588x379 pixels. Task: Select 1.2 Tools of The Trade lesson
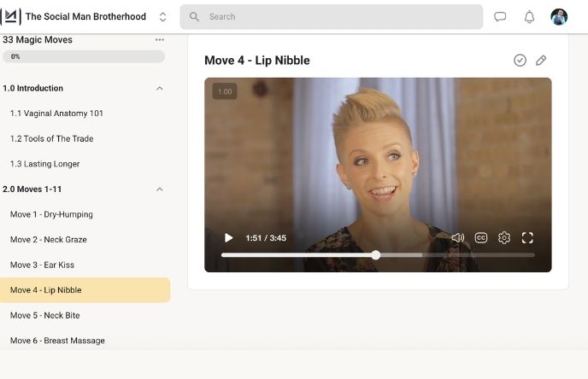[52, 138]
